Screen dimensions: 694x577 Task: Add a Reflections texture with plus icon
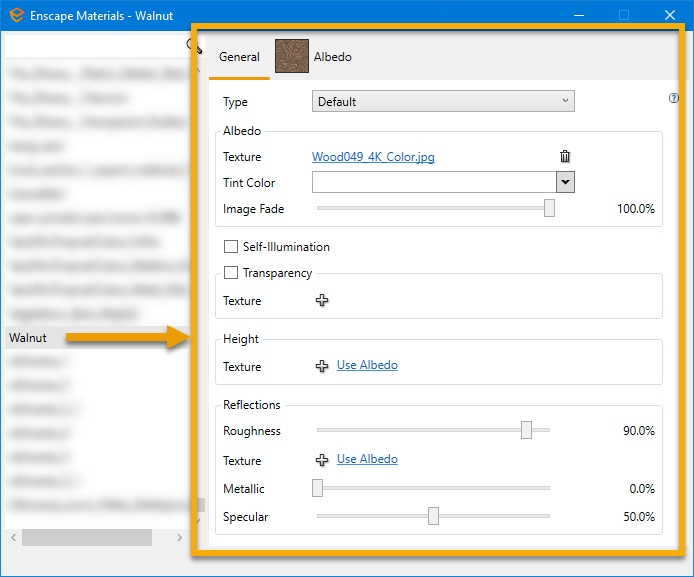pos(322,461)
